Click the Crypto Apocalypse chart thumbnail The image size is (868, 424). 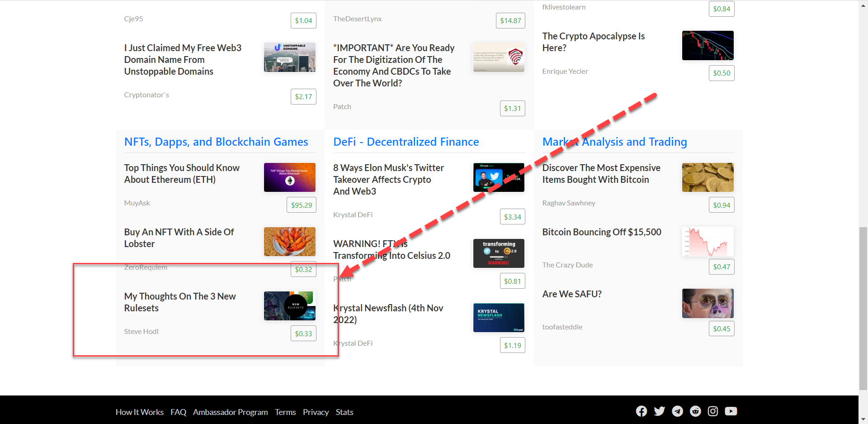click(708, 45)
